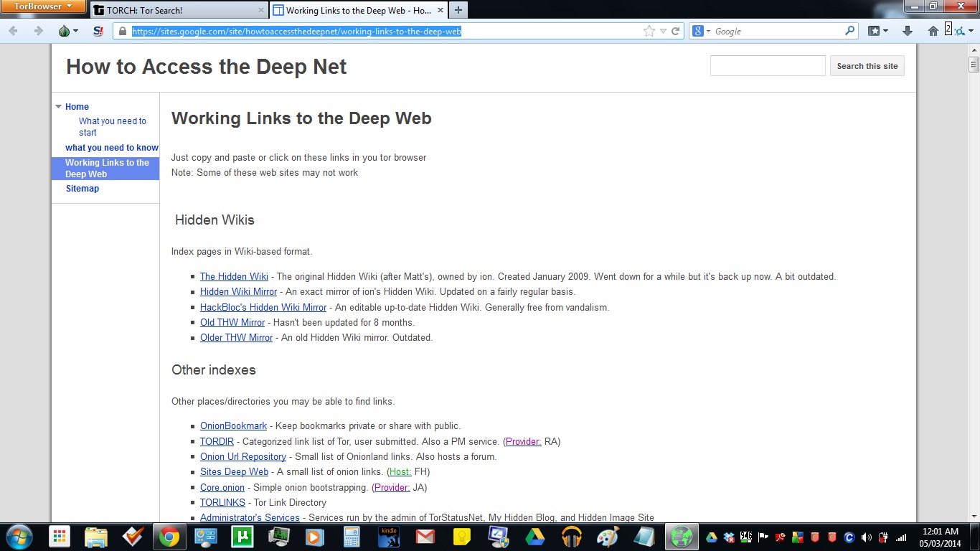Image resolution: width=980 pixels, height=551 pixels.
Task: Click the How to Access the Deep Net title
Action: click(x=207, y=67)
